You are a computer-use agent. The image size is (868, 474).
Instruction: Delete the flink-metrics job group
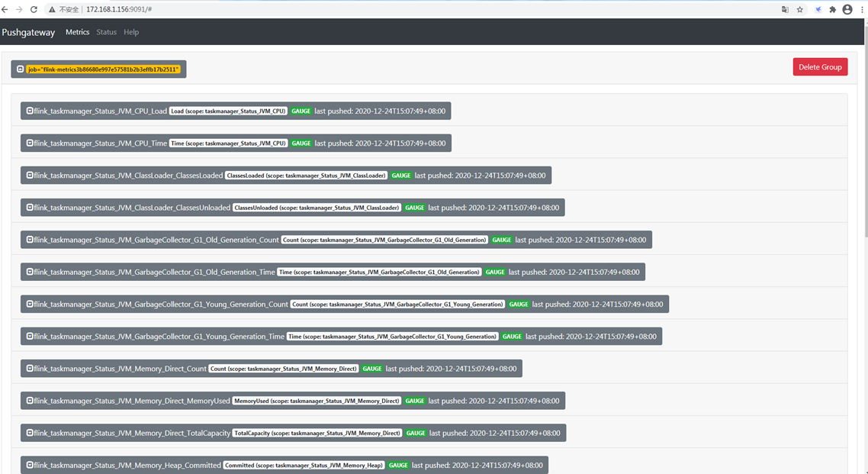(820, 67)
